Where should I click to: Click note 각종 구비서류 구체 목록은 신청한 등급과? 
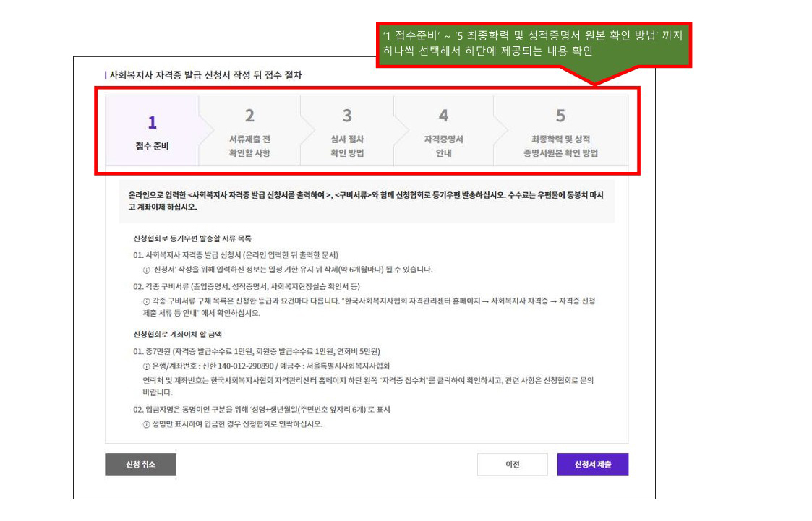click(x=369, y=307)
